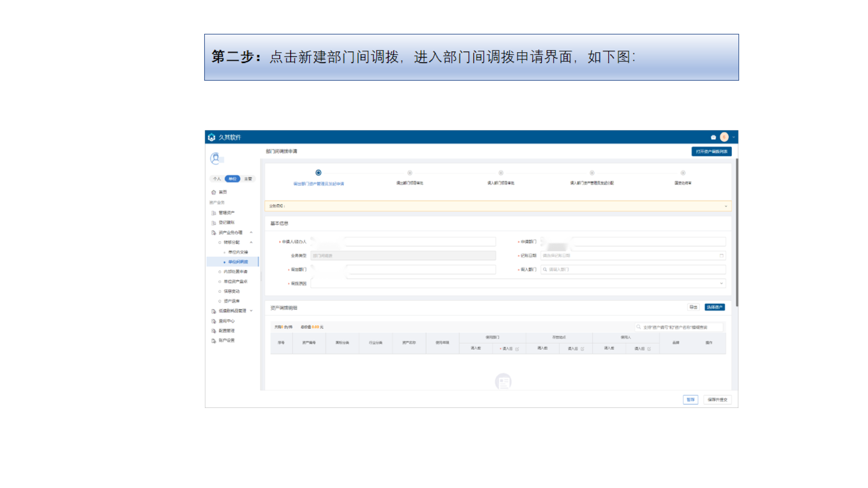Click the edit icon beside 存放地点 调入后
This screenshot has width=868, height=488.
(582, 349)
